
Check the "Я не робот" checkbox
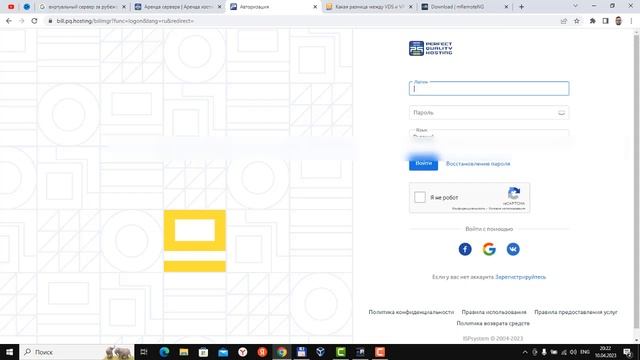(x=420, y=197)
